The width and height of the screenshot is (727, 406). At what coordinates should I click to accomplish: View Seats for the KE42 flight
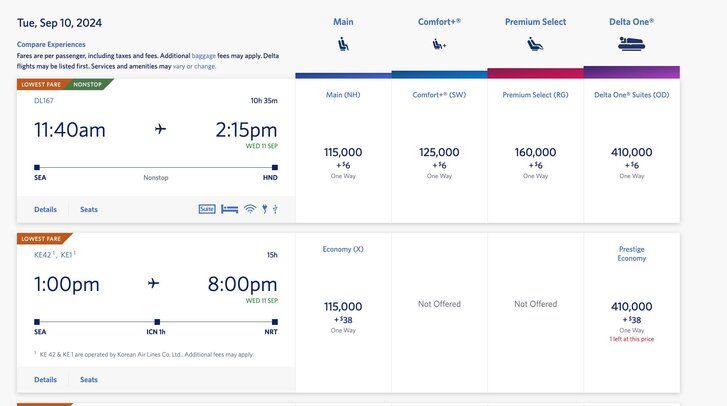tap(89, 380)
